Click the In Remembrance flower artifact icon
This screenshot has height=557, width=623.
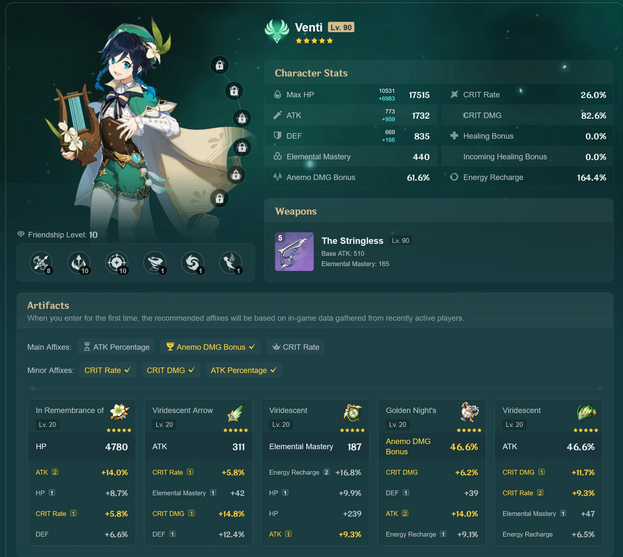tap(119, 412)
